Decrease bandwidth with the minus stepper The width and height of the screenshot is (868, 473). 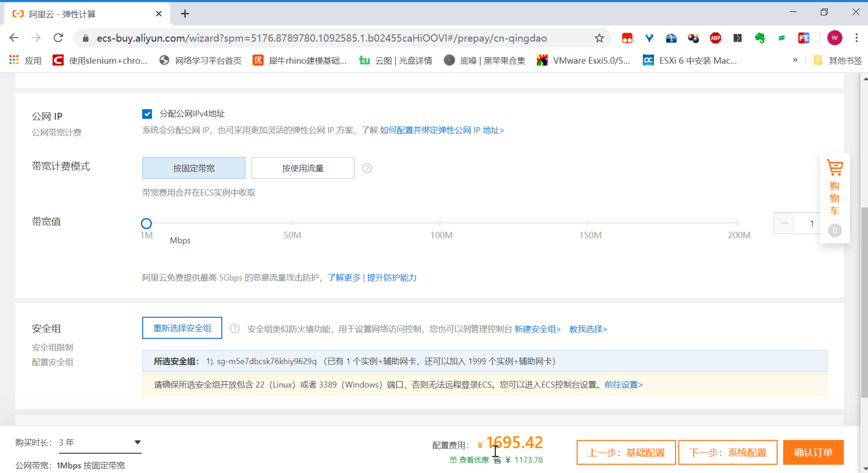[x=785, y=223]
